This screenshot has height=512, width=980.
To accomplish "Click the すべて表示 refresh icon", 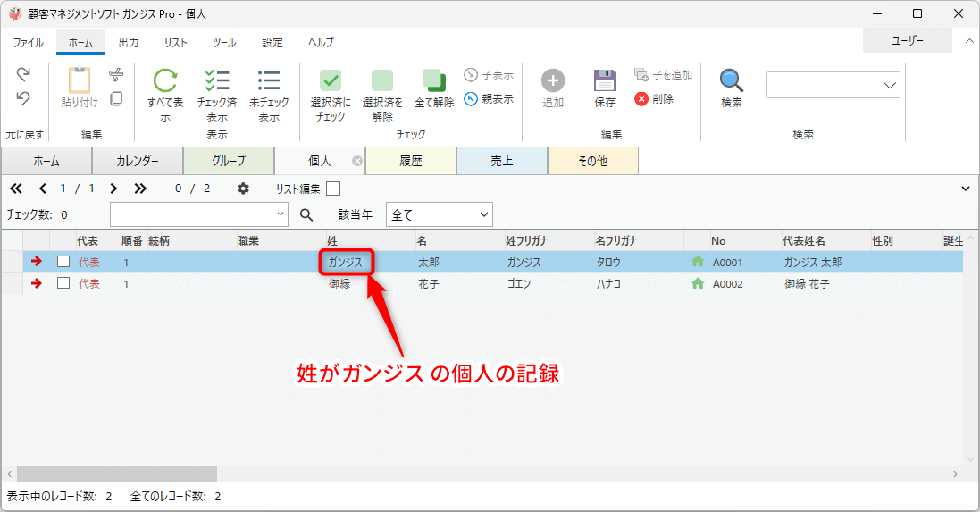I will click(x=165, y=81).
